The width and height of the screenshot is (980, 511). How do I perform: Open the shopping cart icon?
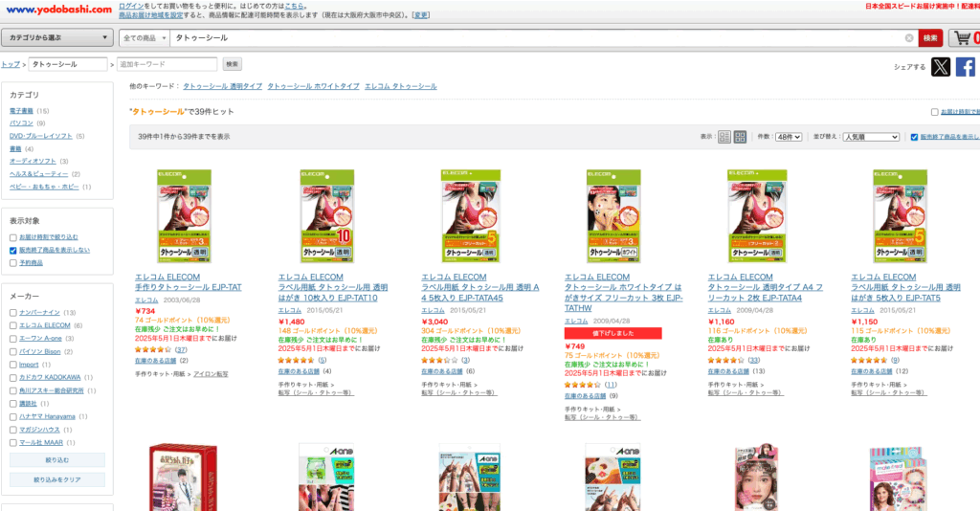coord(965,38)
